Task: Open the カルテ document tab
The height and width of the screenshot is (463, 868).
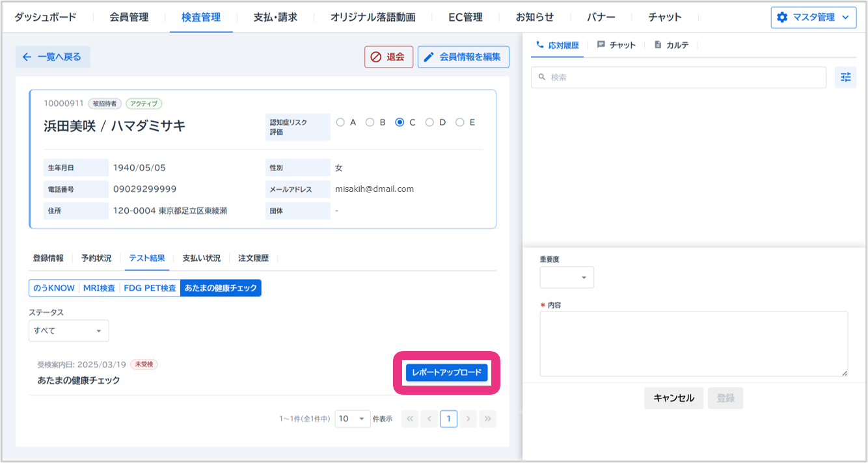Action: (671, 45)
